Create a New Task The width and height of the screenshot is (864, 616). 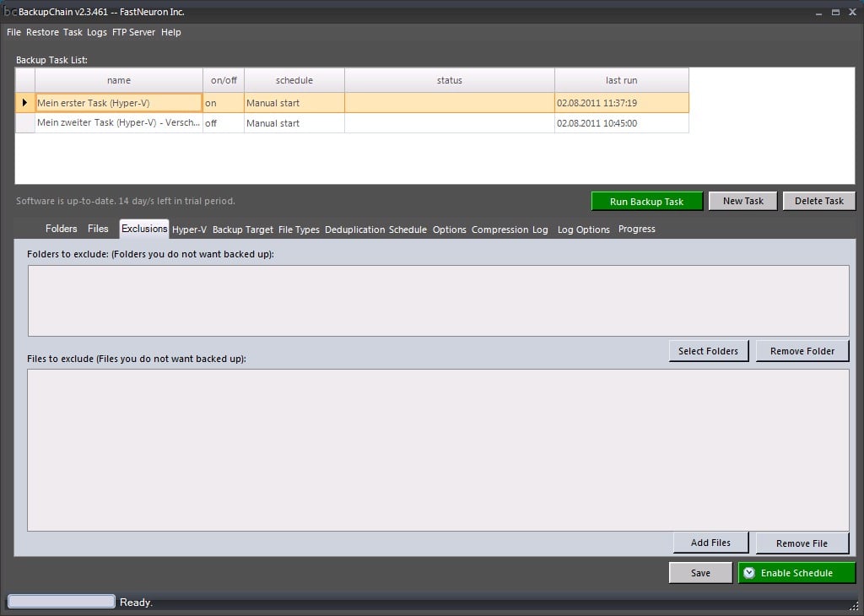[742, 201]
